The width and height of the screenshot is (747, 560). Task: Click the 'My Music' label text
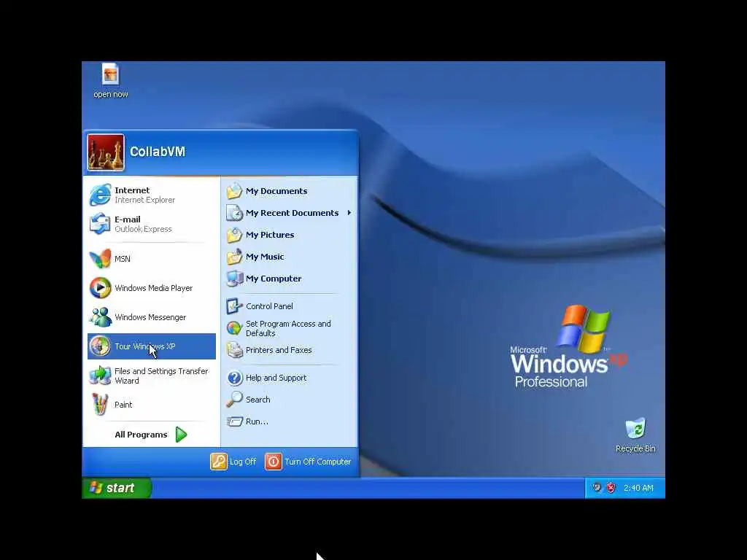pos(265,257)
